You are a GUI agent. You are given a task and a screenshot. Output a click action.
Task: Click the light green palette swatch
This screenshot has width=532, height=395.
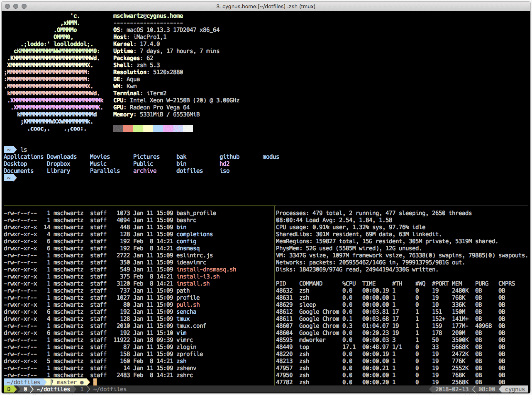coord(138,128)
